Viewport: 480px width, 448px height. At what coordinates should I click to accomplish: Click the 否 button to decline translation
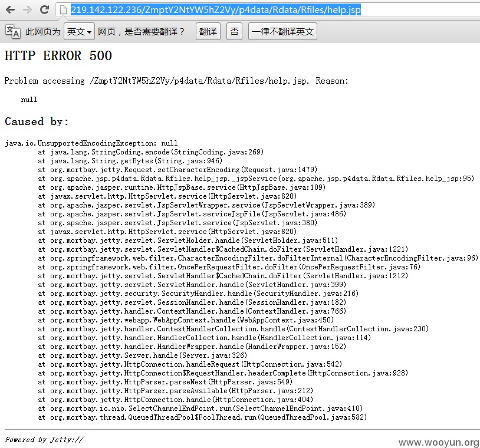click(x=234, y=31)
